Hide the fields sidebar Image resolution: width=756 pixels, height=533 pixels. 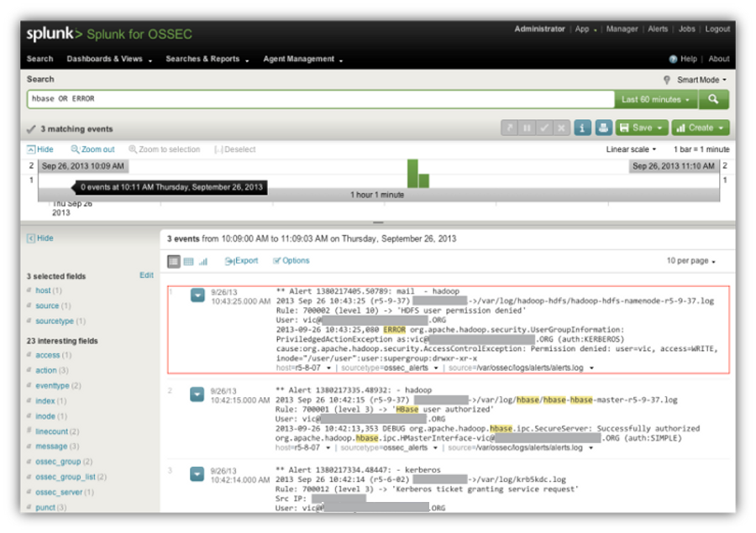(40, 238)
